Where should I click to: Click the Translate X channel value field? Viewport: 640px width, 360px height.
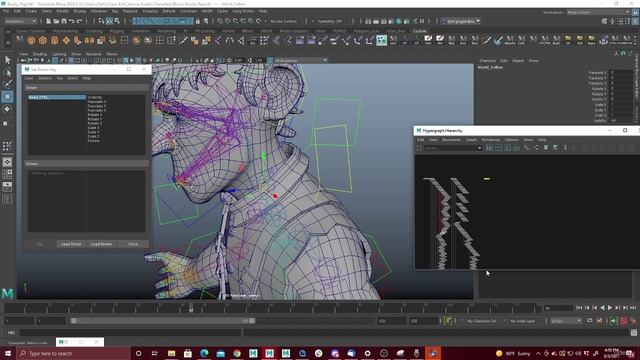pyautogui.click(x=621, y=72)
